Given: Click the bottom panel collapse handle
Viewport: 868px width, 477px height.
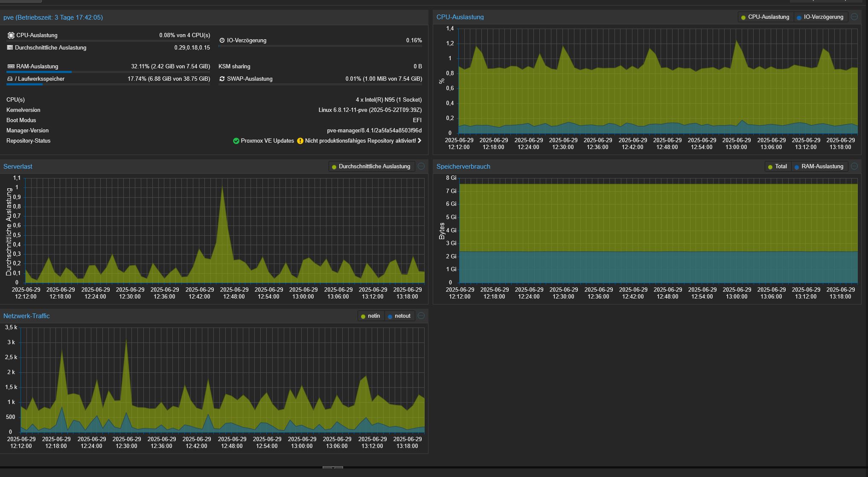Looking at the screenshot, I should click(333, 468).
